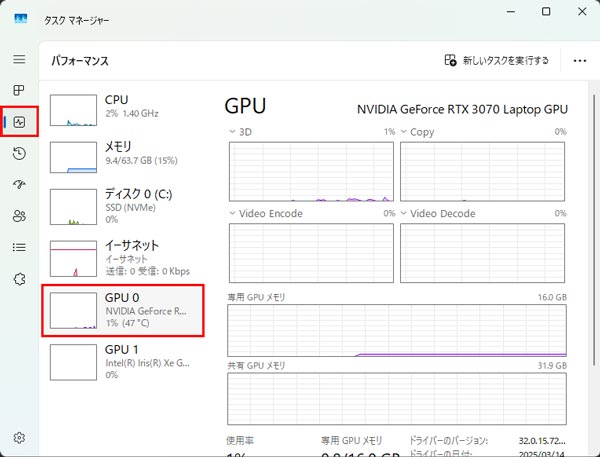Select the Performance icon in sidebar
The width and height of the screenshot is (600, 457).
19,122
